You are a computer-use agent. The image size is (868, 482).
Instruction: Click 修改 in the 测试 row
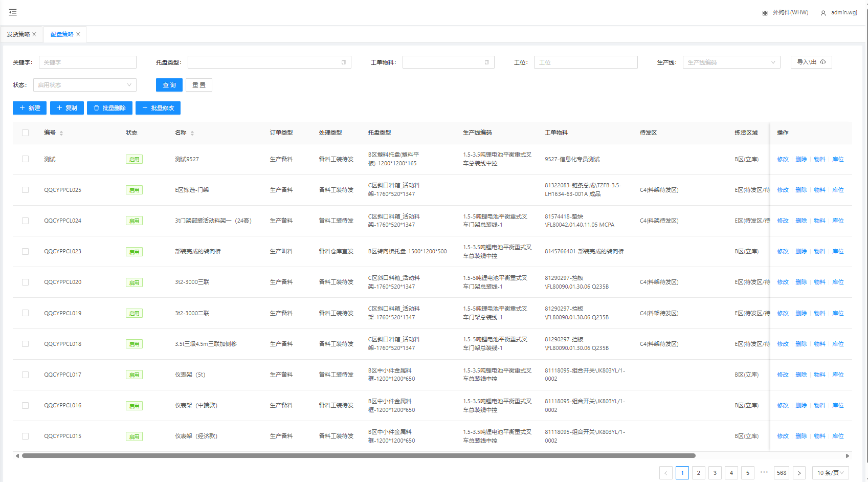pos(783,159)
